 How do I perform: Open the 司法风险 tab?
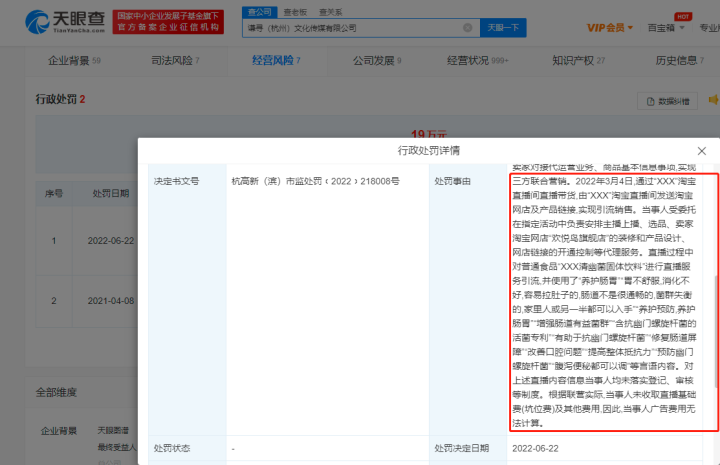175,61
